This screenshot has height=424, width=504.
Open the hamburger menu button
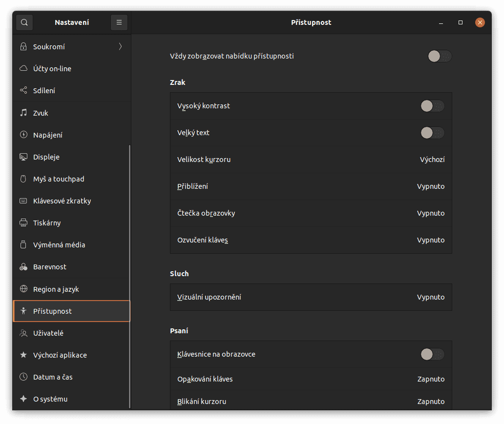tap(119, 22)
